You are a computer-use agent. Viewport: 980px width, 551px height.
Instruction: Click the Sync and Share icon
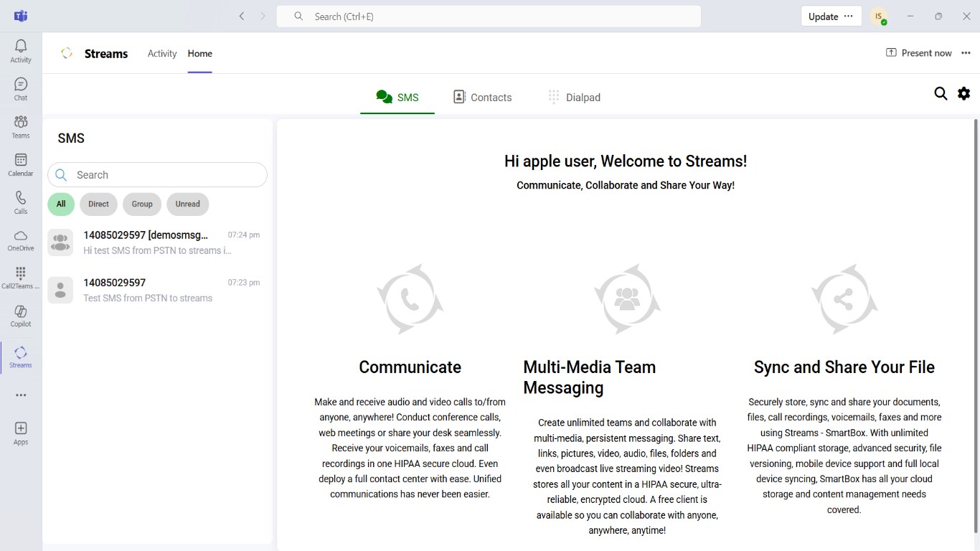pyautogui.click(x=844, y=299)
